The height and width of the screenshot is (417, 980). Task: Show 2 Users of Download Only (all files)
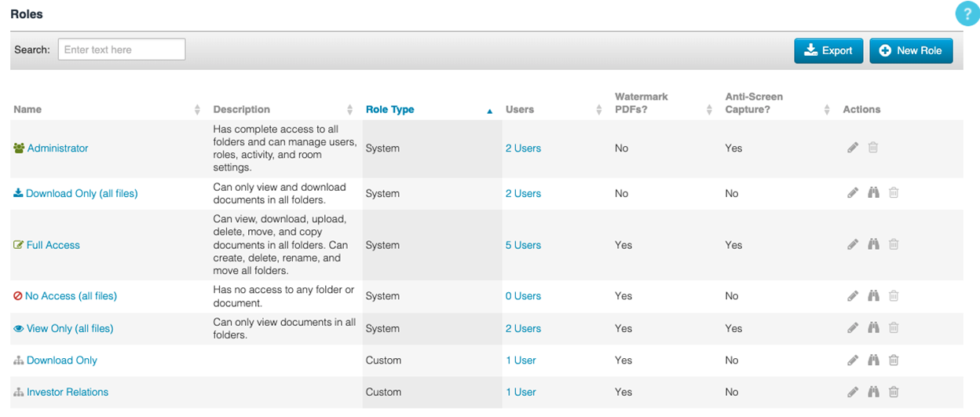(x=523, y=193)
